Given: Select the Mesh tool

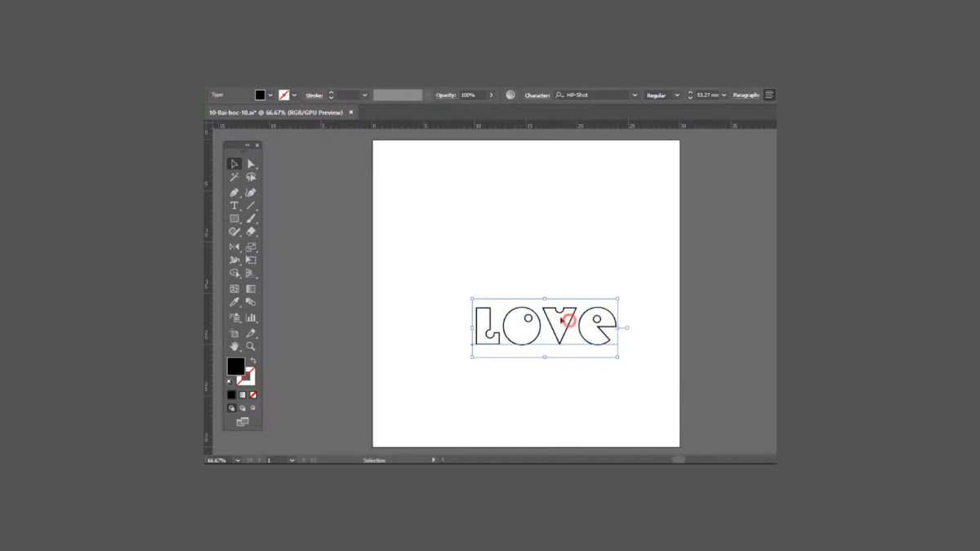Looking at the screenshot, I should tap(234, 289).
